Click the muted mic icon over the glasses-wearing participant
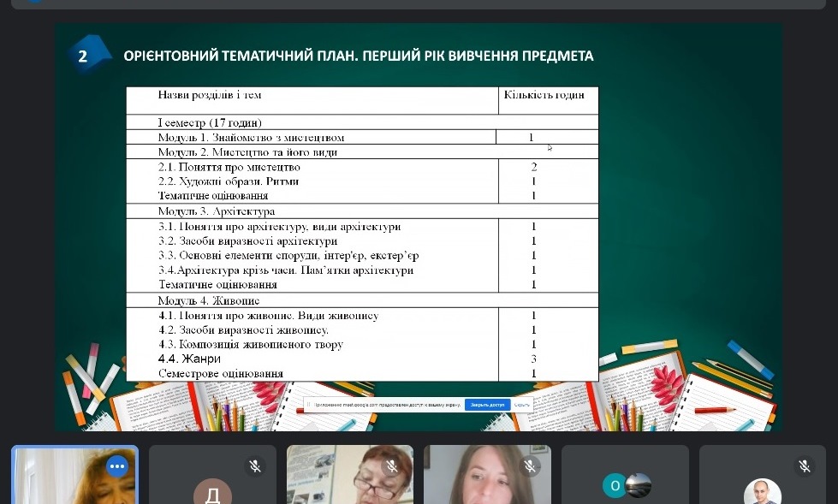Viewport: 838px width, 504px height. pos(392,466)
